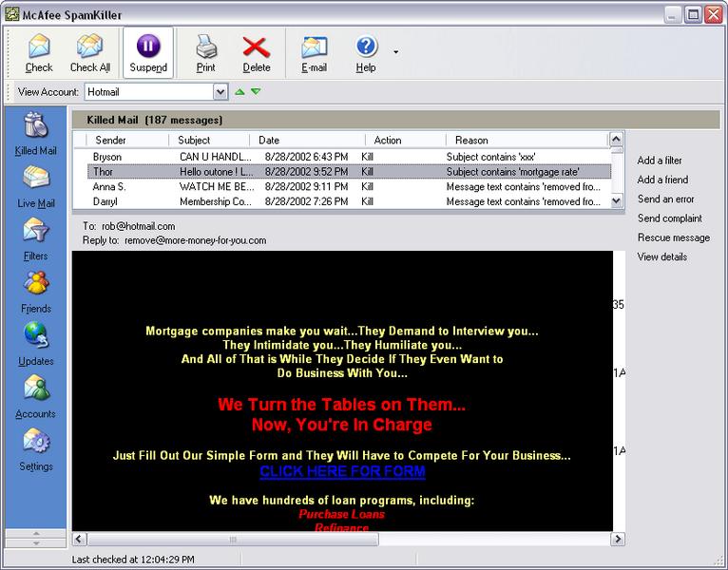
Task: Open Updates in the sidebar
Action: pos(36,345)
